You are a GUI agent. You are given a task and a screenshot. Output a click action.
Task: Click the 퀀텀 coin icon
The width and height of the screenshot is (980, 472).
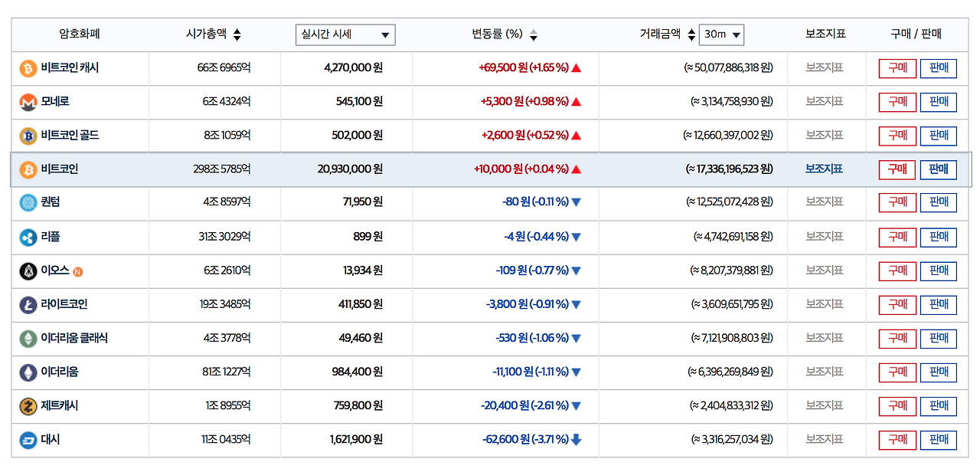coord(28,202)
